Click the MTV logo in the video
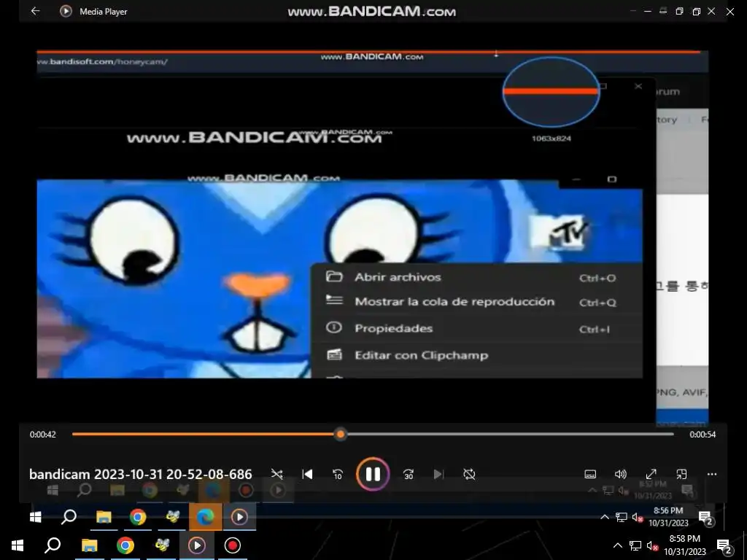 [x=561, y=232]
